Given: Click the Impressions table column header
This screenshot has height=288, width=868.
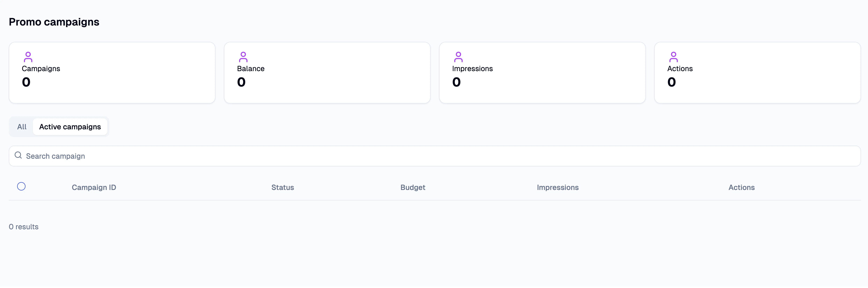Looking at the screenshot, I should pos(558,188).
